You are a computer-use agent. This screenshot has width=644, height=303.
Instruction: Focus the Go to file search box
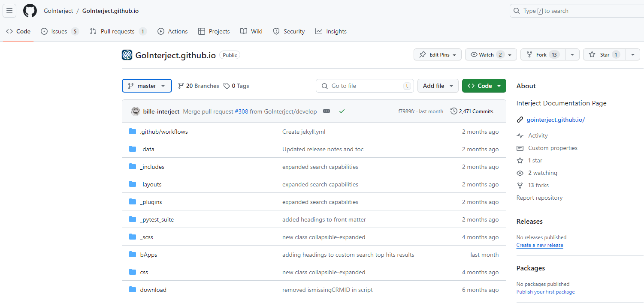[x=365, y=86]
